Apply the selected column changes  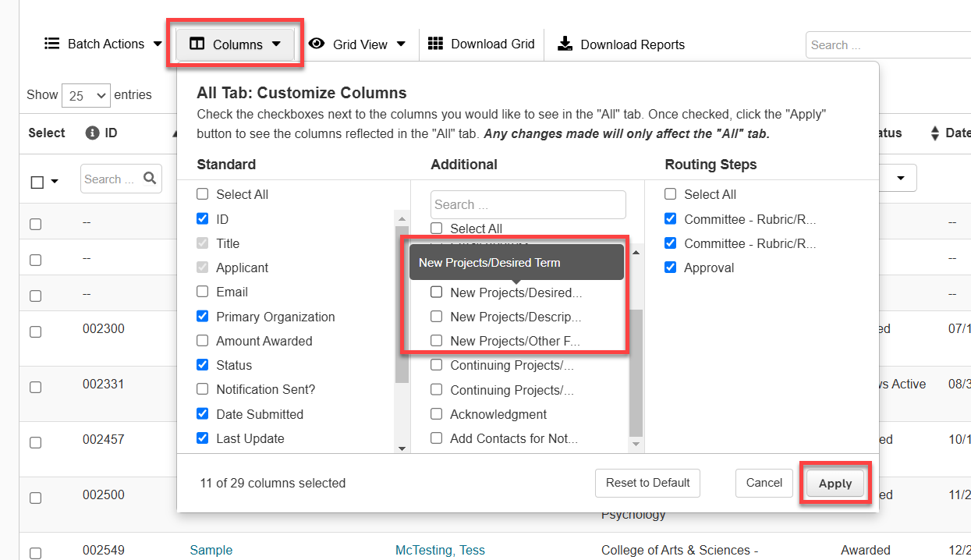[835, 484]
